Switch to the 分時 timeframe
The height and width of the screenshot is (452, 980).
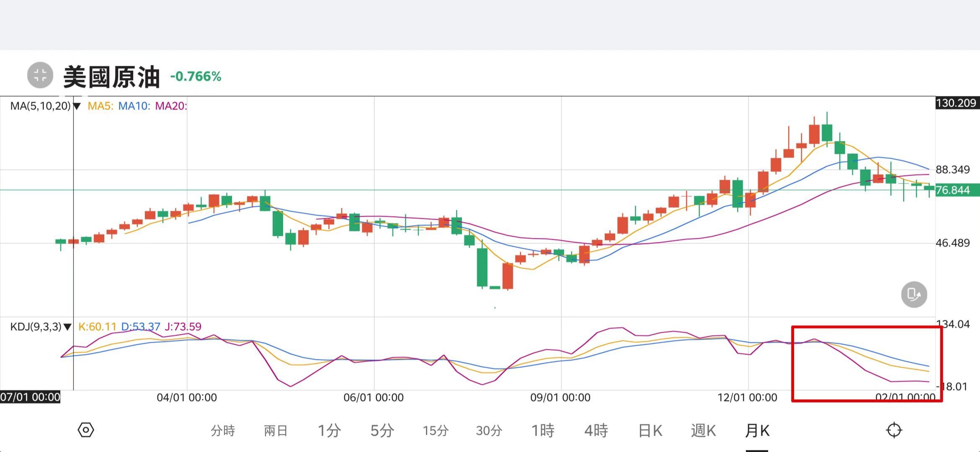223,431
